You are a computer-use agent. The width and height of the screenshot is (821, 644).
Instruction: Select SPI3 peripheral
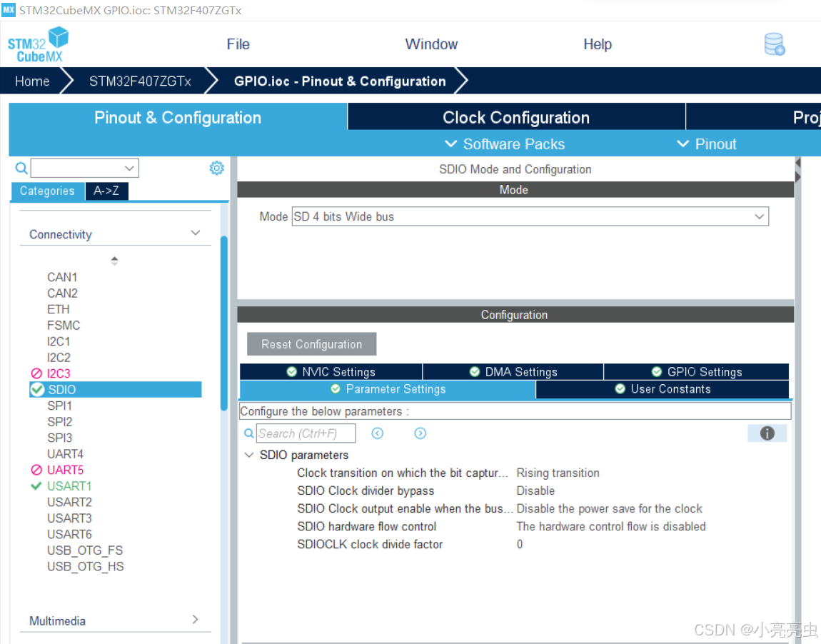point(60,438)
